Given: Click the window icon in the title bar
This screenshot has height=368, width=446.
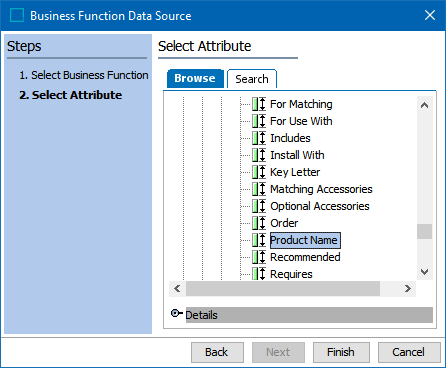Looking at the screenshot, I should [x=17, y=15].
